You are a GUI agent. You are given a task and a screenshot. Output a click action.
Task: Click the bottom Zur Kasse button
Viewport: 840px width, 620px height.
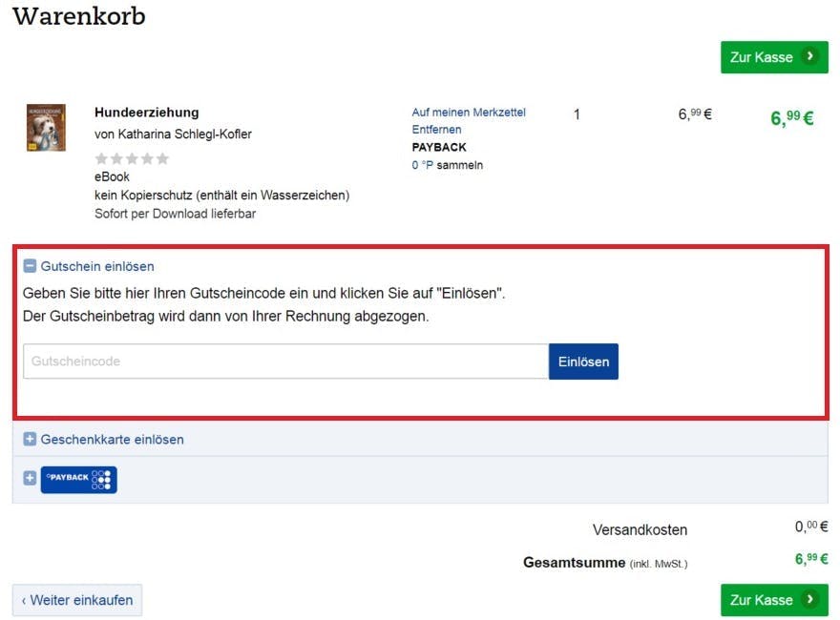(774, 600)
